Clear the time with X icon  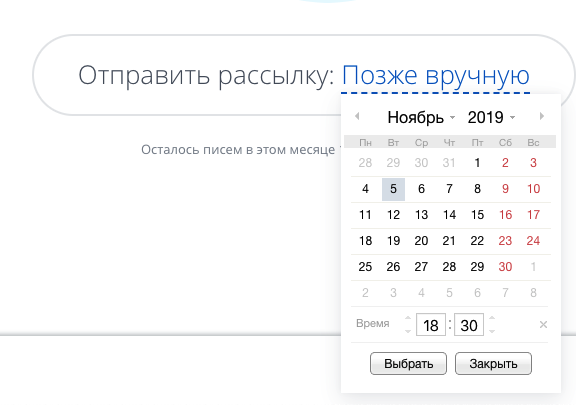(x=543, y=325)
